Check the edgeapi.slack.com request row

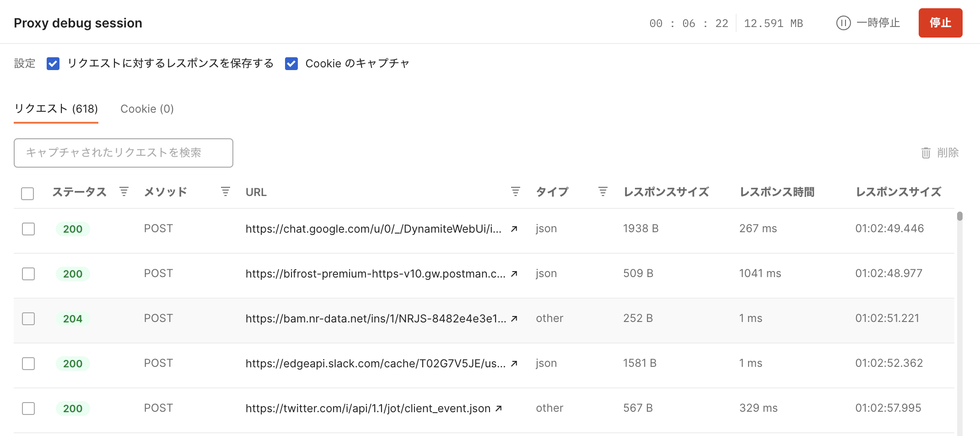click(28, 363)
